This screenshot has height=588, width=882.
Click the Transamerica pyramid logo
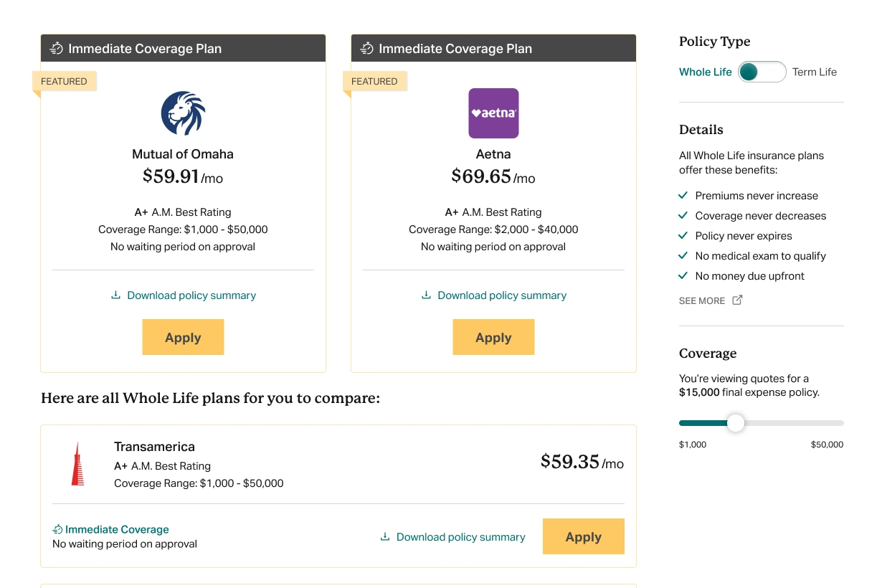[78, 463]
